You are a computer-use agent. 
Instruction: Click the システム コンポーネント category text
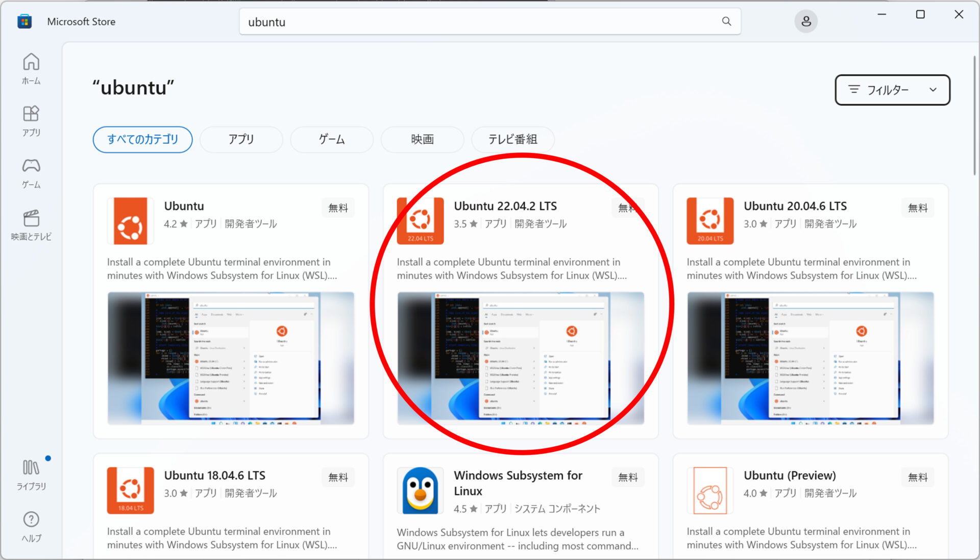tap(557, 509)
